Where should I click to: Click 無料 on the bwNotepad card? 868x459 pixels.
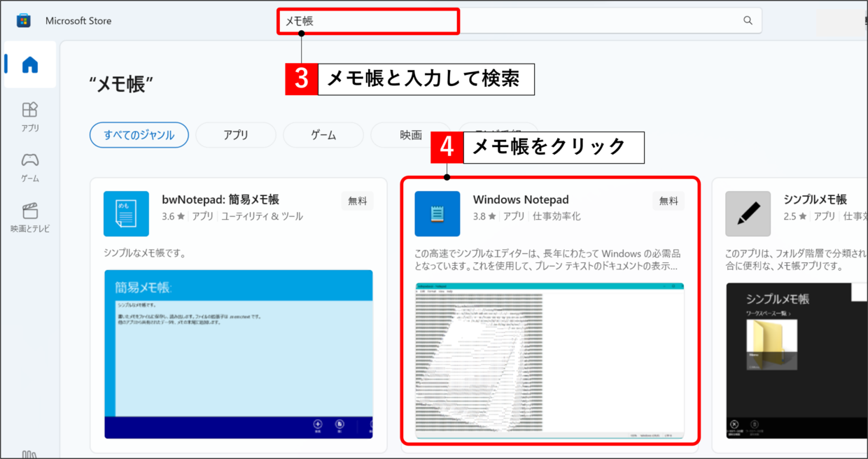(358, 201)
